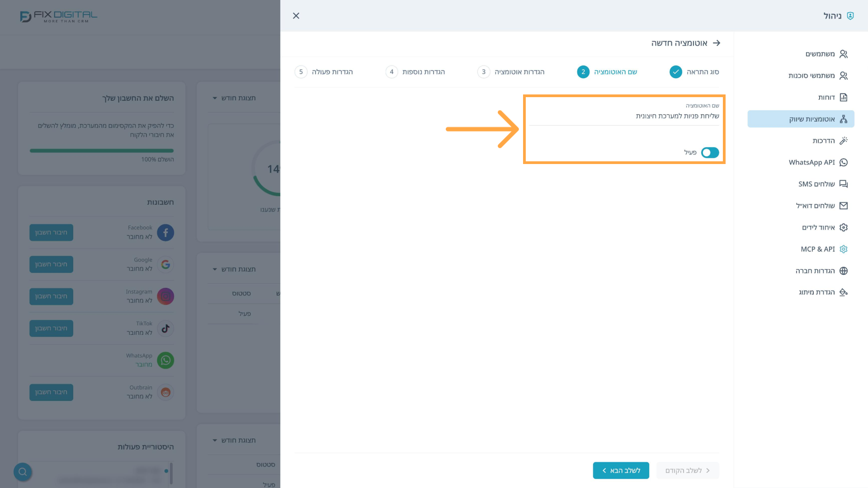Click the leads merge gear icon
The image size is (868, 488).
coord(844,228)
